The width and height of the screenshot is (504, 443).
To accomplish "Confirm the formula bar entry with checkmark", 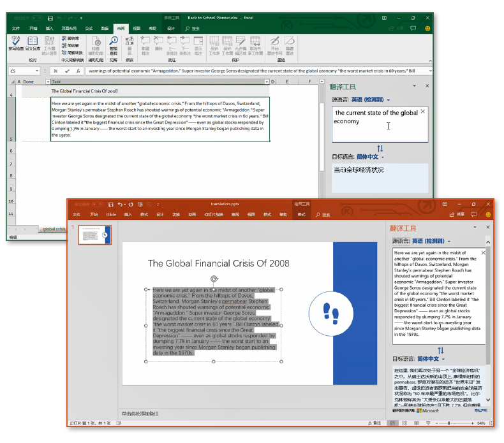I will (67, 71).
